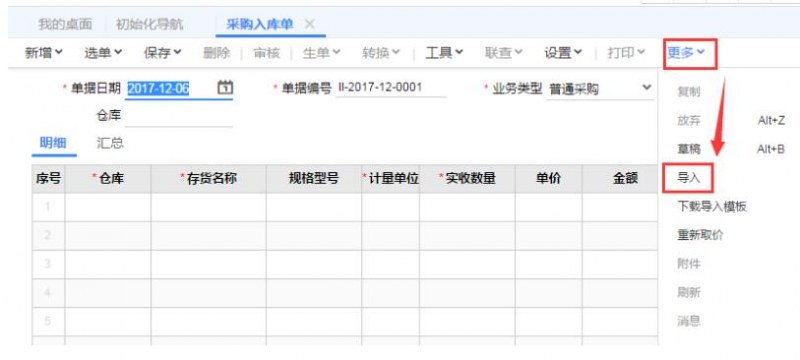Viewport: 800px width, 360px height.
Task: Click the 规格型号 column header
Action: coord(314,178)
